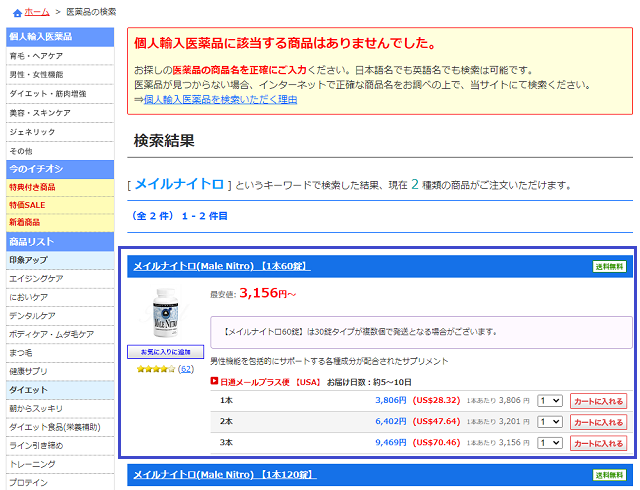Select ダイエット・筋肉増強 in sidebar
This screenshot has height=490, width=640.
(60, 94)
